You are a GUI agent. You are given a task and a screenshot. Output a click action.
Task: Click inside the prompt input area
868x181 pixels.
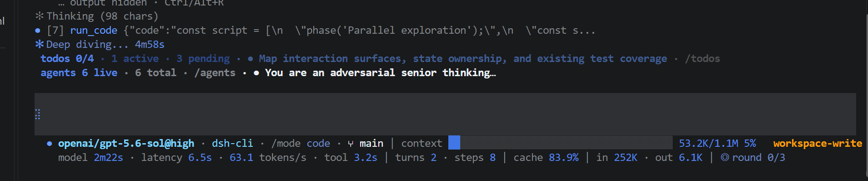click(x=445, y=114)
